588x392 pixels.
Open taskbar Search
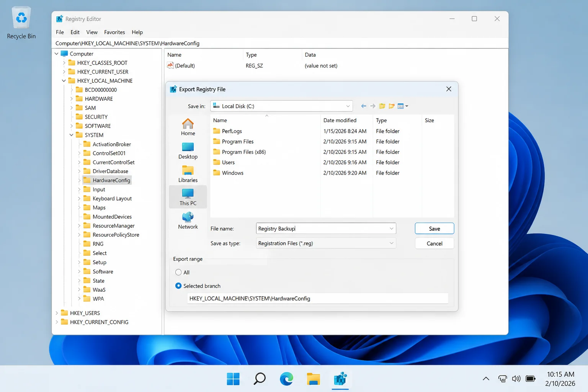pyautogui.click(x=260, y=379)
